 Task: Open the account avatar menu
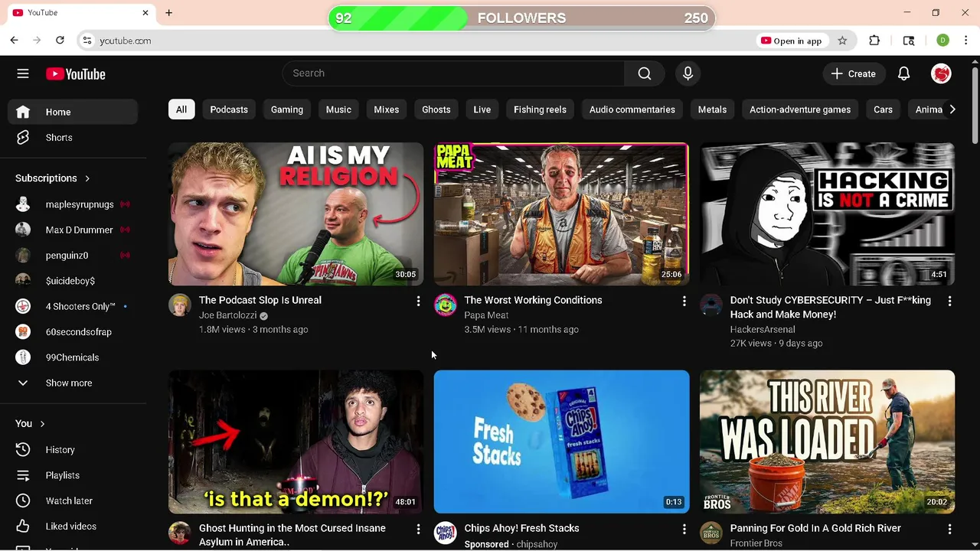coord(941,73)
